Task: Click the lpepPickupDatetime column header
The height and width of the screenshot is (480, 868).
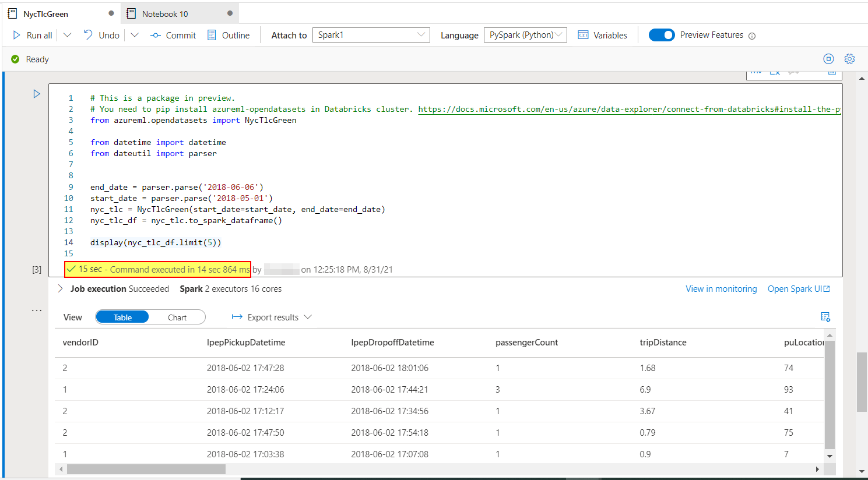Action: pyautogui.click(x=246, y=343)
